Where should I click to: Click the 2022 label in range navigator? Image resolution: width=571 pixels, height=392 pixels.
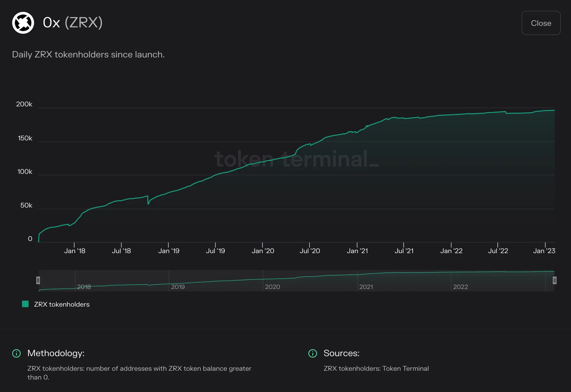pyautogui.click(x=461, y=287)
